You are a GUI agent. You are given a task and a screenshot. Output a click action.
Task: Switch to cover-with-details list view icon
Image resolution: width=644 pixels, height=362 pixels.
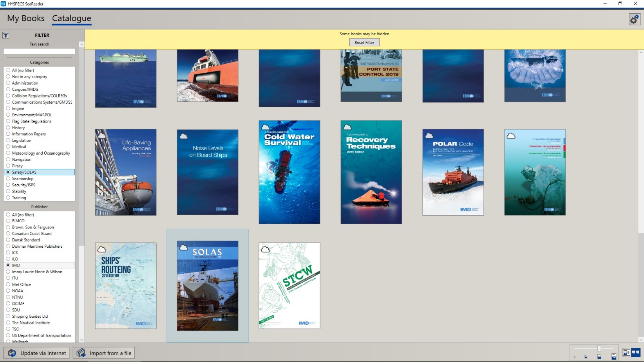pos(626,353)
